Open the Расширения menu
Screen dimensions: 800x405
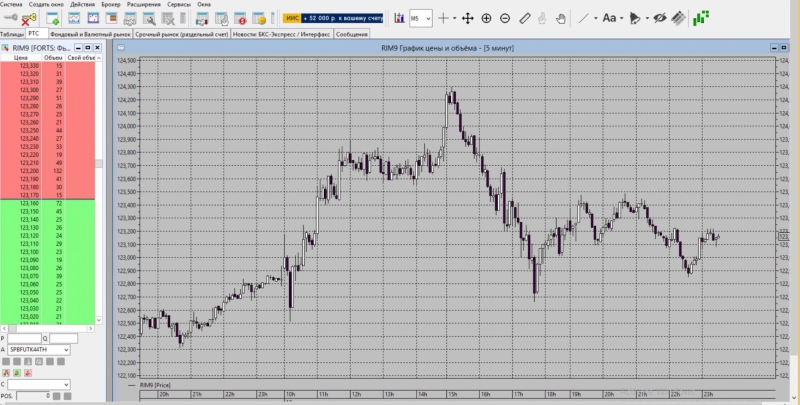[x=144, y=4]
